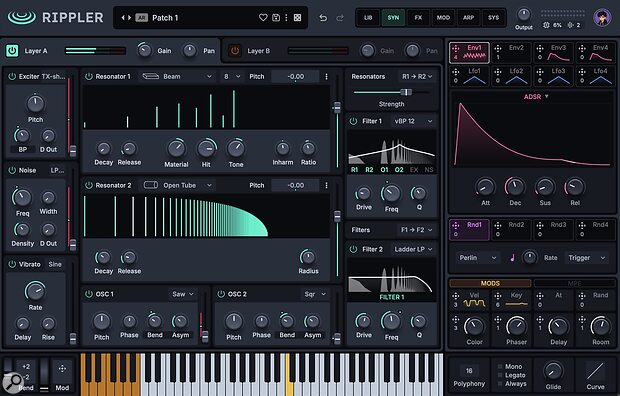Undo the last change
Viewport: 620px width, 396px height.
(323, 17)
